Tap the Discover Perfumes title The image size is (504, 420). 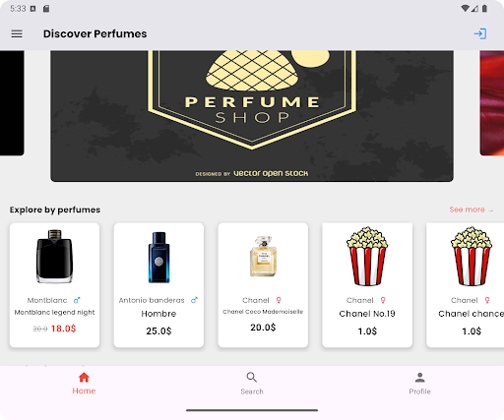[95, 33]
